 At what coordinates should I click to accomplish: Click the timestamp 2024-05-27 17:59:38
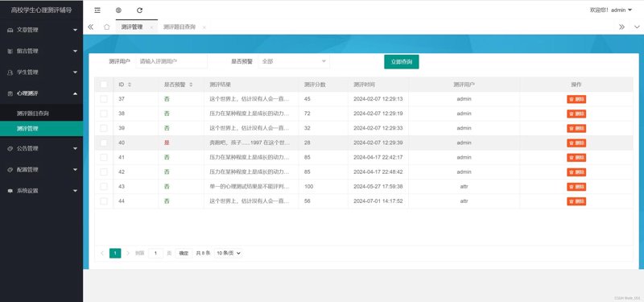[x=378, y=187]
